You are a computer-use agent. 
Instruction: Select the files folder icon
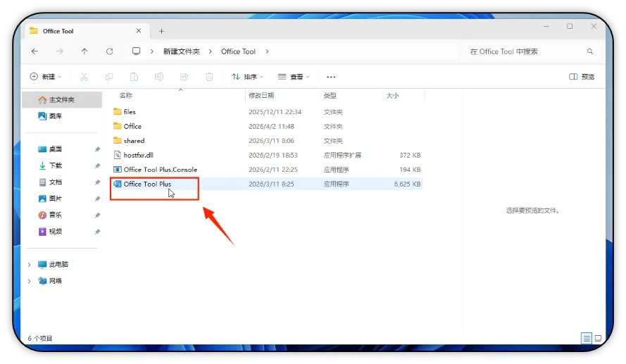click(118, 111)
